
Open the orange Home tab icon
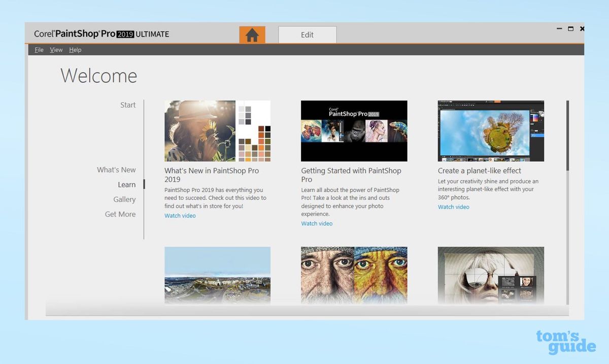click(252, 35)
